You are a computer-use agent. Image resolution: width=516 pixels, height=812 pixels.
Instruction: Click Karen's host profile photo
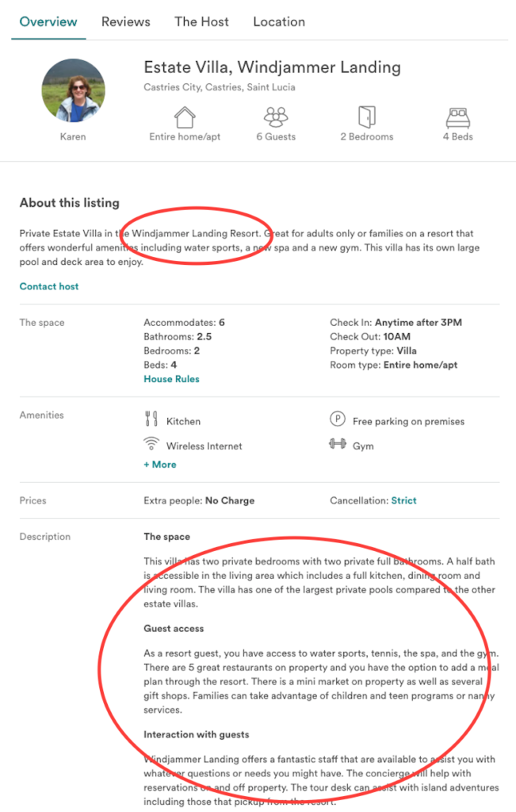pyautogui.click(x=73, y=90)
